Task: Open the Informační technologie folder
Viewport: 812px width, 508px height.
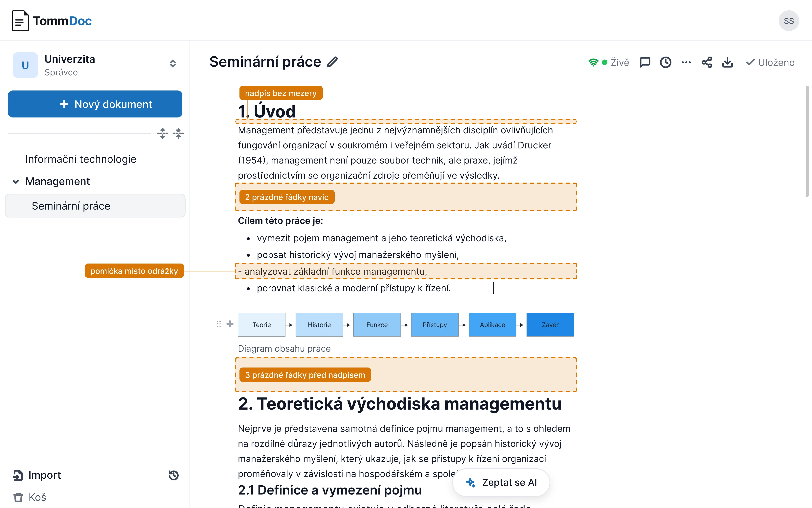Action: (81, 159)
